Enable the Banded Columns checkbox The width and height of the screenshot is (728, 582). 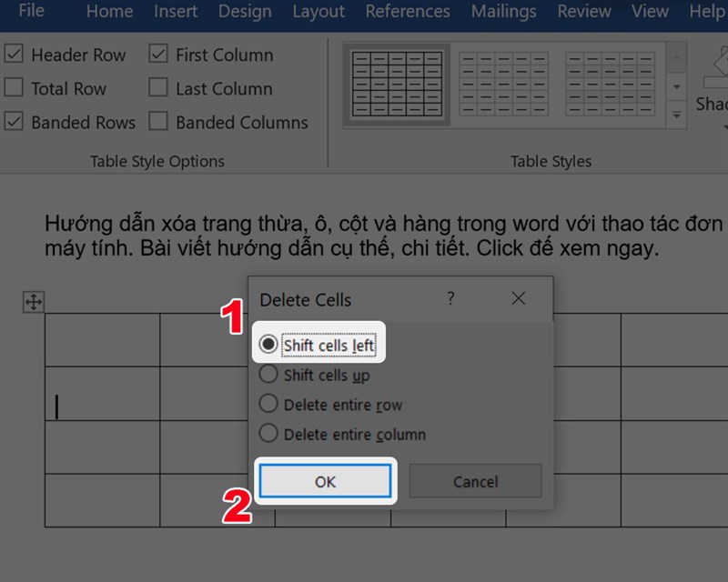coord(158,122)
